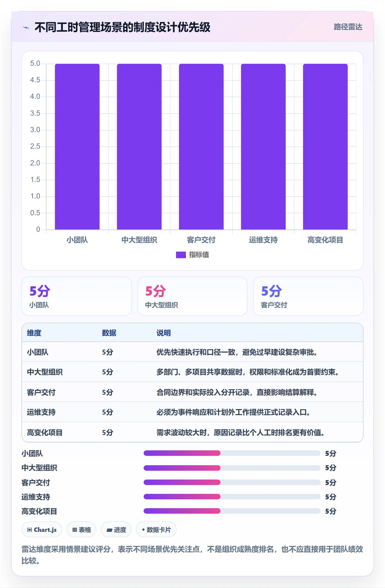Click the 客户交付 progress bar
Viewport: 385px width, 588px height.
point(232,482)
